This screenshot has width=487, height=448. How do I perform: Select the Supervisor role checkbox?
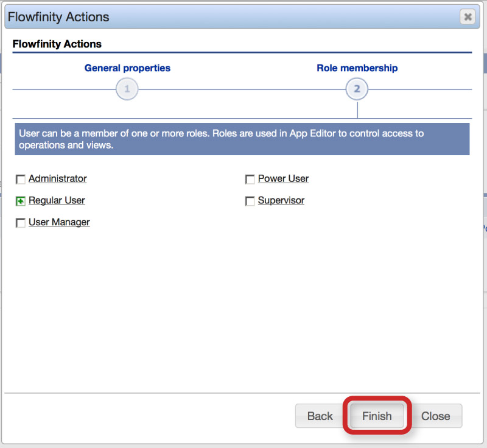(250, 201)
